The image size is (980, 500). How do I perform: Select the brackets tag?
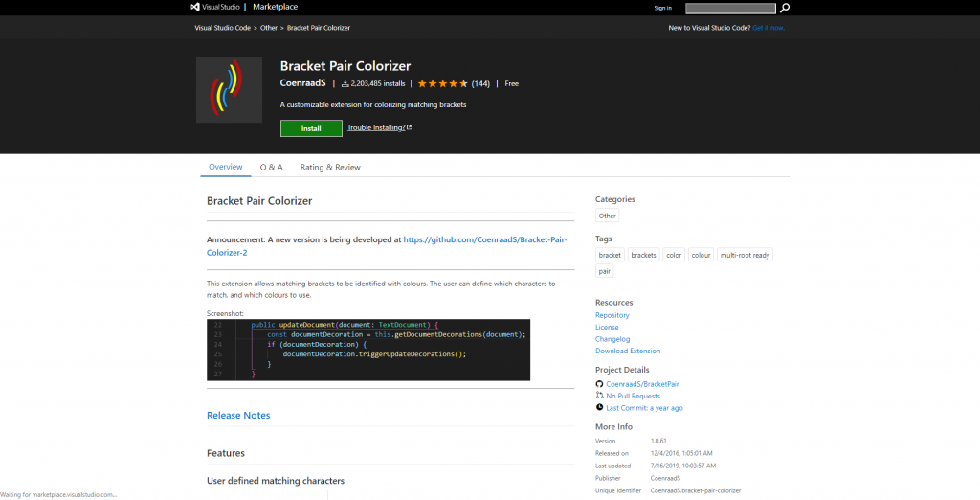[643, 256]
